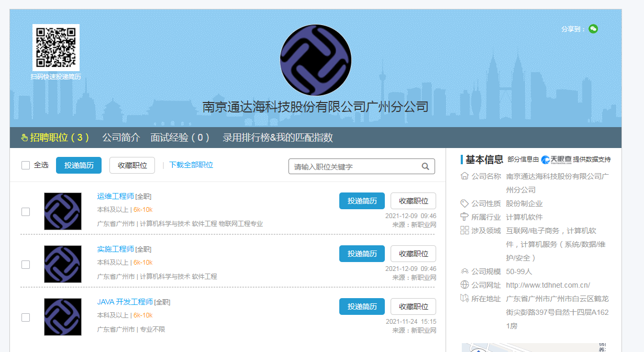Click the WeChat share icon
Viewport: 644px width, 352px height.
pyautogui.click(x=593, y=29)
